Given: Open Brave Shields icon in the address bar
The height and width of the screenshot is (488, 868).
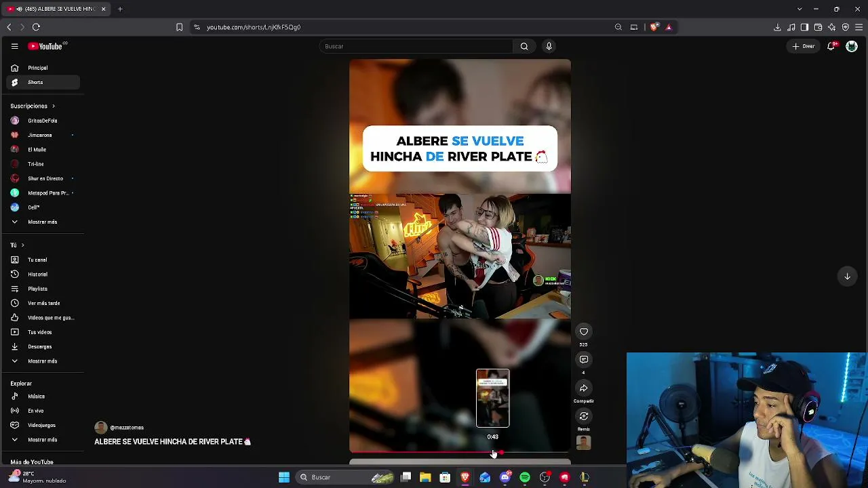Looking at the screenshot, I should tap(654, 27).
